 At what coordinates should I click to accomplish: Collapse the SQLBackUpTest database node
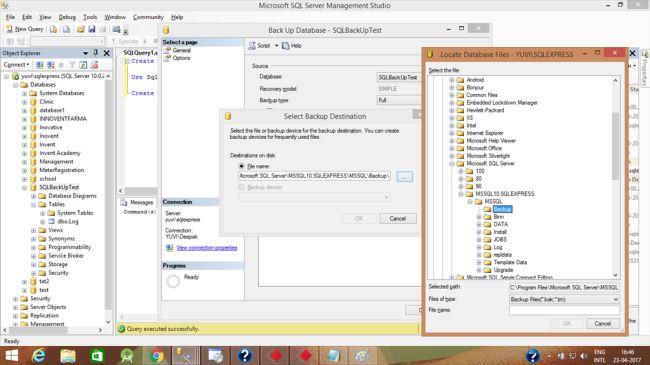(24, 187)
